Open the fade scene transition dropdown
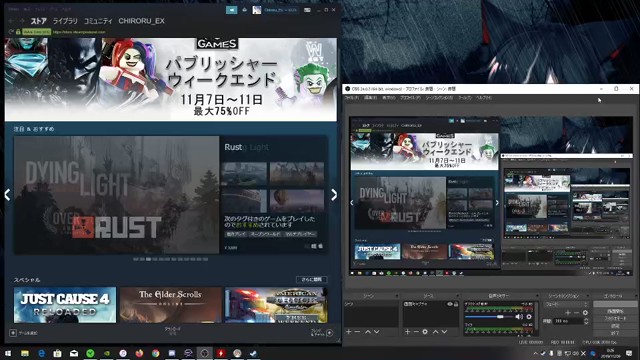640x360 pixels. click(566, 304)
